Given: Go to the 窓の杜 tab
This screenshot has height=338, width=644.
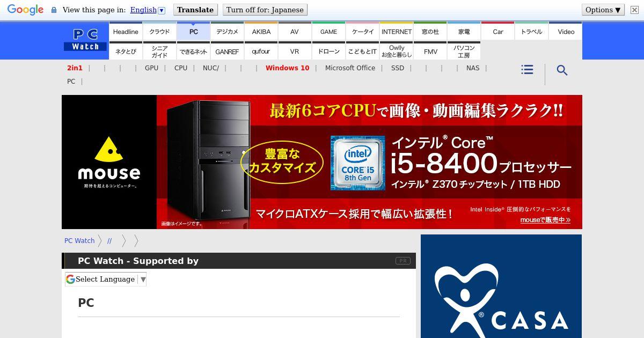Looking at the screenshot, I should (430, 31).
